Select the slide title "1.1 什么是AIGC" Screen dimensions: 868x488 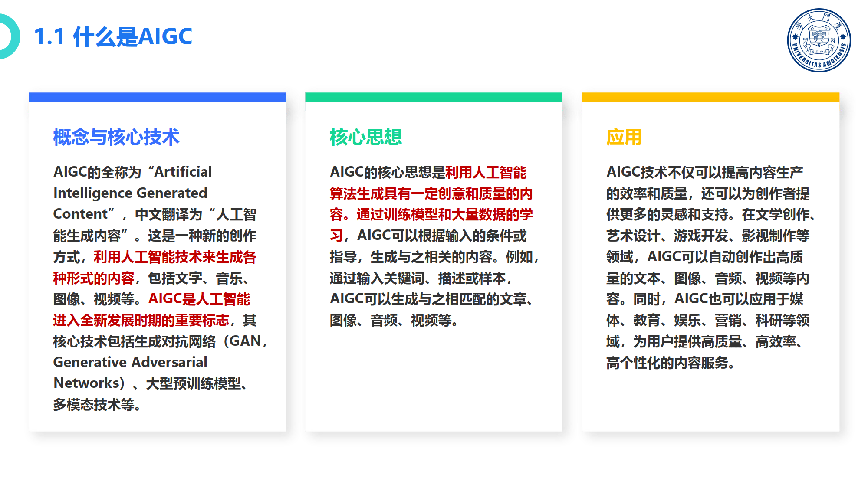tap(113, 36)
